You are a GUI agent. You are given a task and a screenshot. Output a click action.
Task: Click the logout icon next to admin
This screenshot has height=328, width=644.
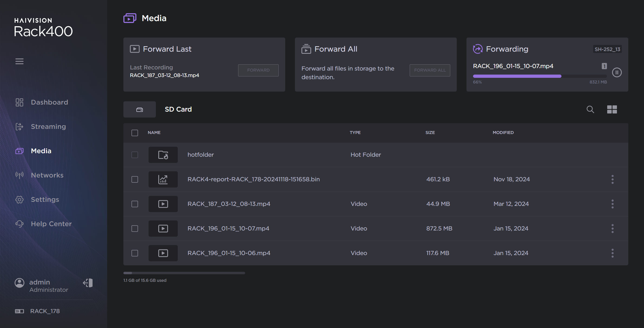(x=88, y=283)
